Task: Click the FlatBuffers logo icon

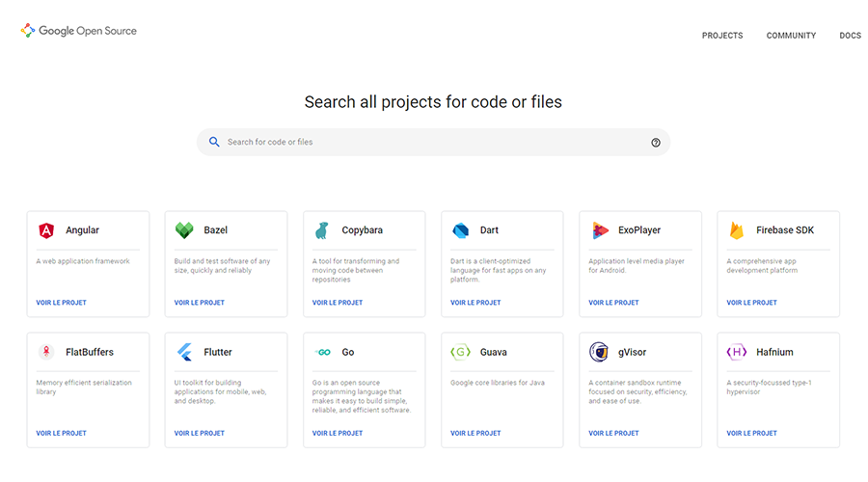Action: point(46,352)
